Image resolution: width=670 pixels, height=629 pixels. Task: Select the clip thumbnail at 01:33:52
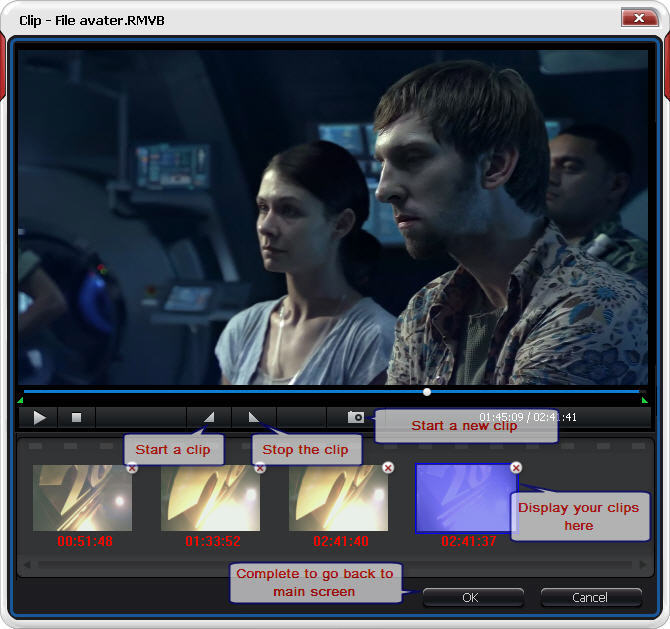[x=210, y=498]
